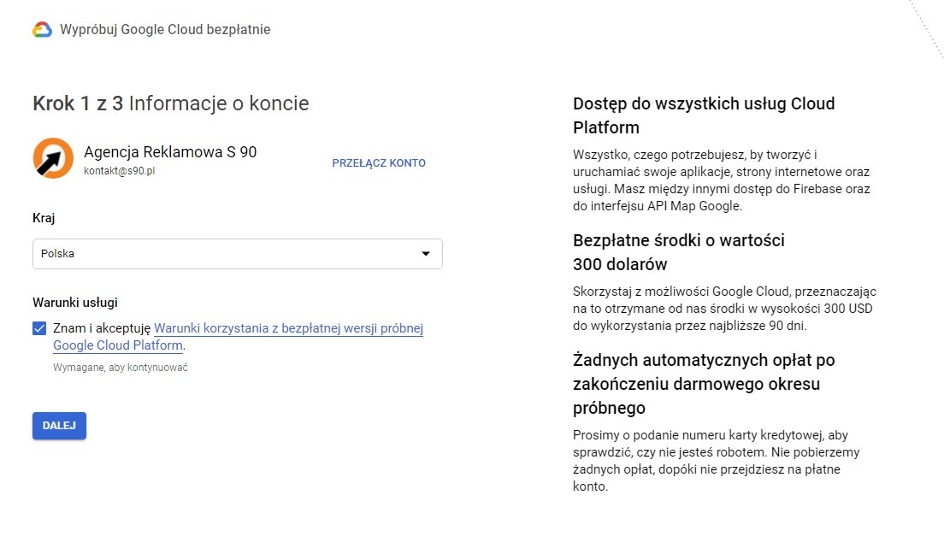Click the PRZEŁĄCZ KONTO link

click(378, 163)
